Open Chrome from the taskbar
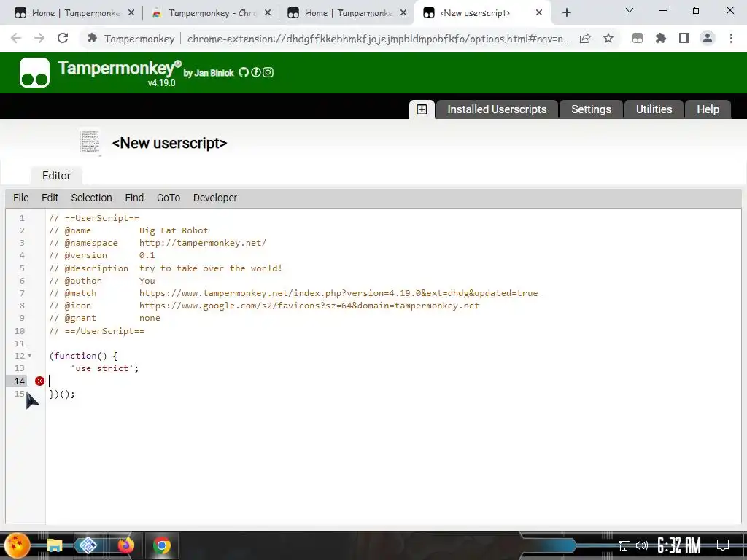Screen dimensions: 747x560 [162, 545]
